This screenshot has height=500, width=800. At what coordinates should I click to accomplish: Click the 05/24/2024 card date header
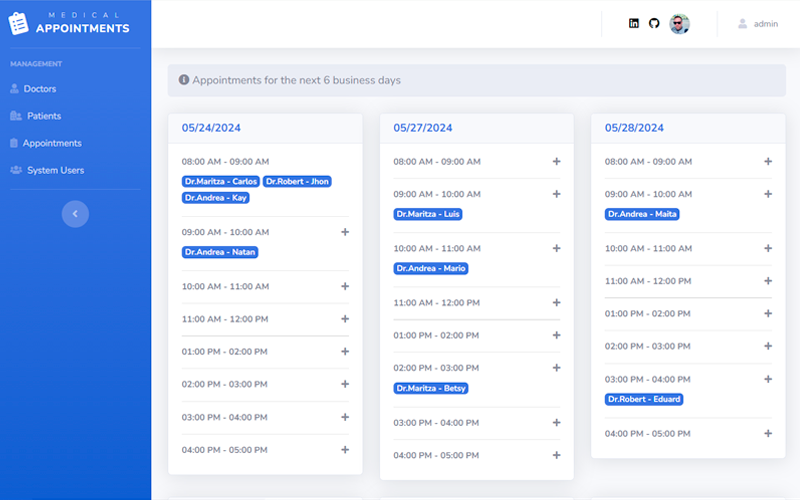pos(211,128)
